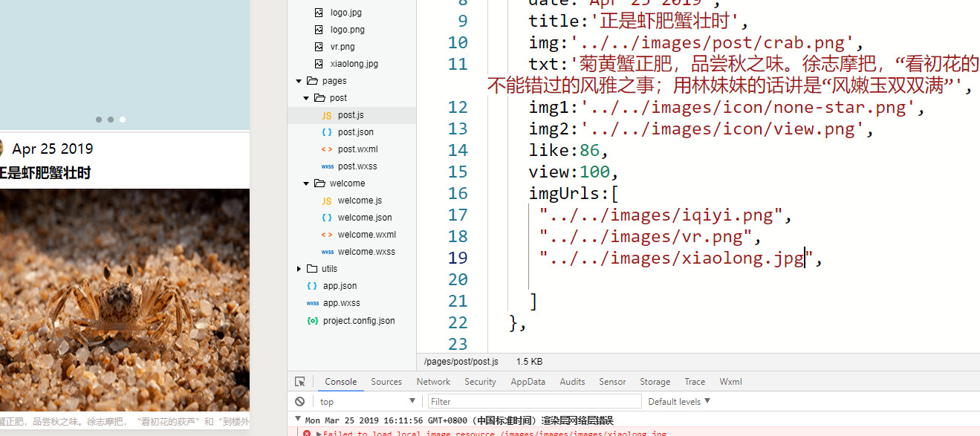Click the '1.5 KB' file size text

pos(529,362)
